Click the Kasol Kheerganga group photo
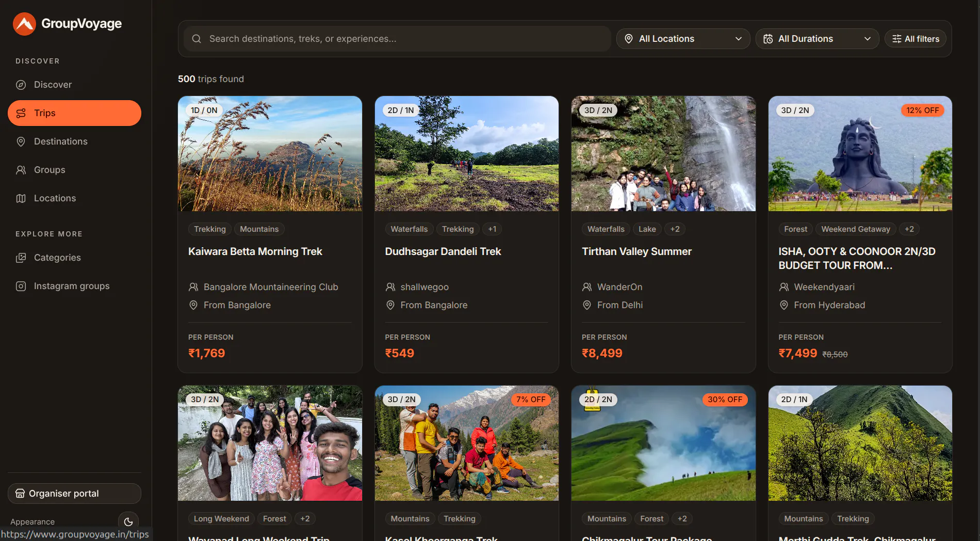The height and width of the screenshot is (541, 980). (467, 443)
